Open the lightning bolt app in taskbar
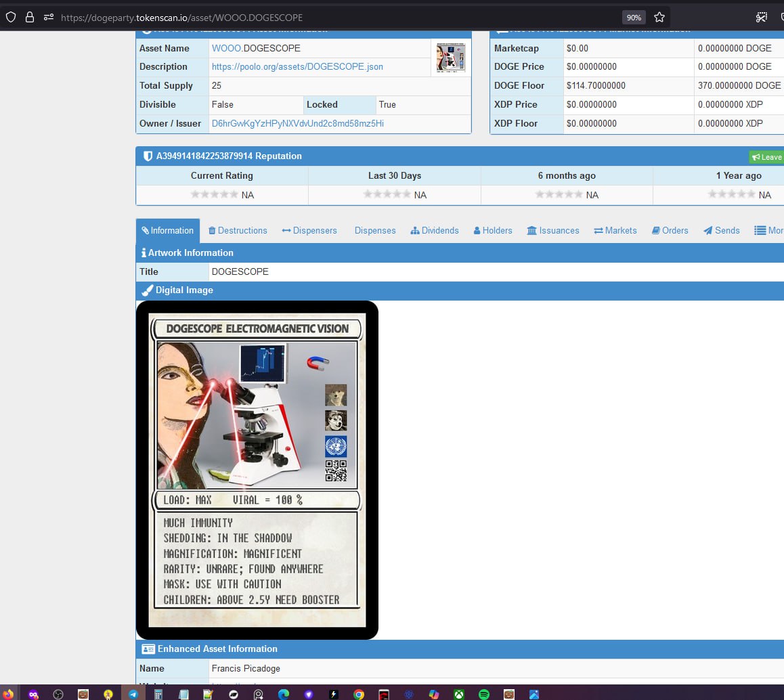Viewport: 784px width, 700px height. pyautogui.click(x=334, y=694)
